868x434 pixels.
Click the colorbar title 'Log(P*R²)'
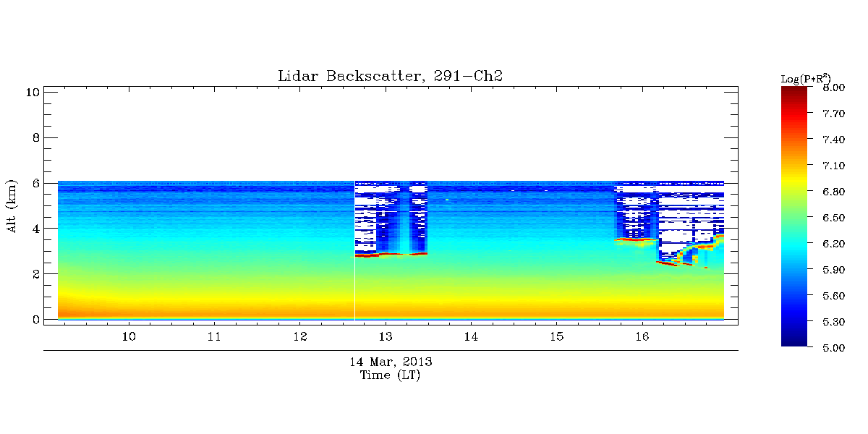click(806, 78)
